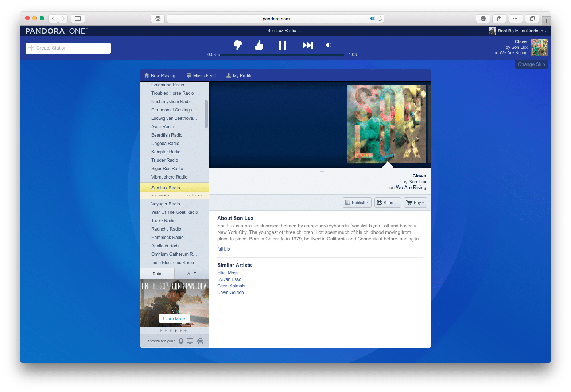Open similar artist Dawn Golden
The height and width of the screenshot is (392, 571).
pyautogui.click(x=230, y=293)
